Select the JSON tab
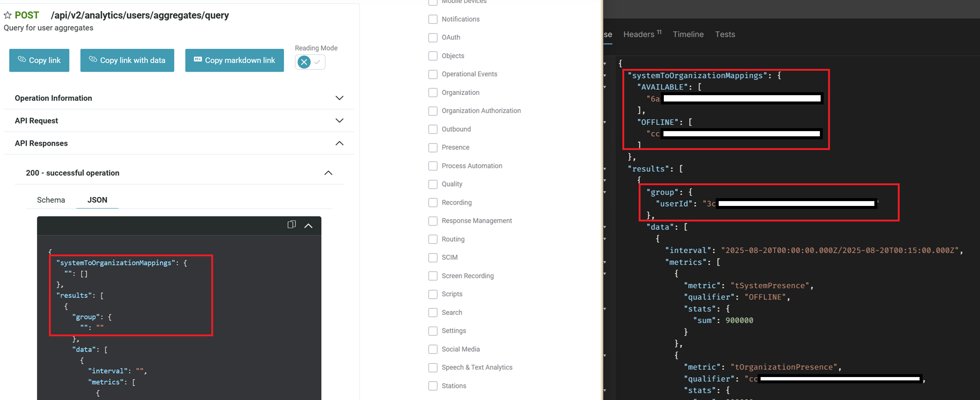Screen dimensions: 980x400 pos(97,200)
